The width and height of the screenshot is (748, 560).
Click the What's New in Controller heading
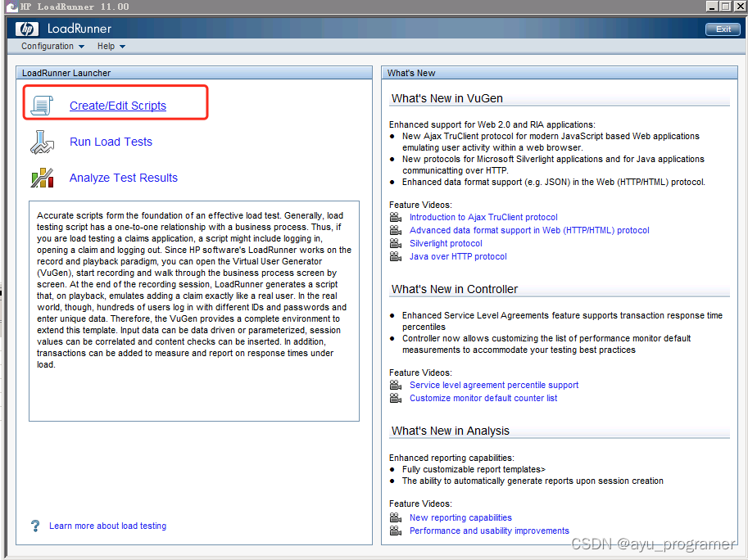tap(454, 289)
